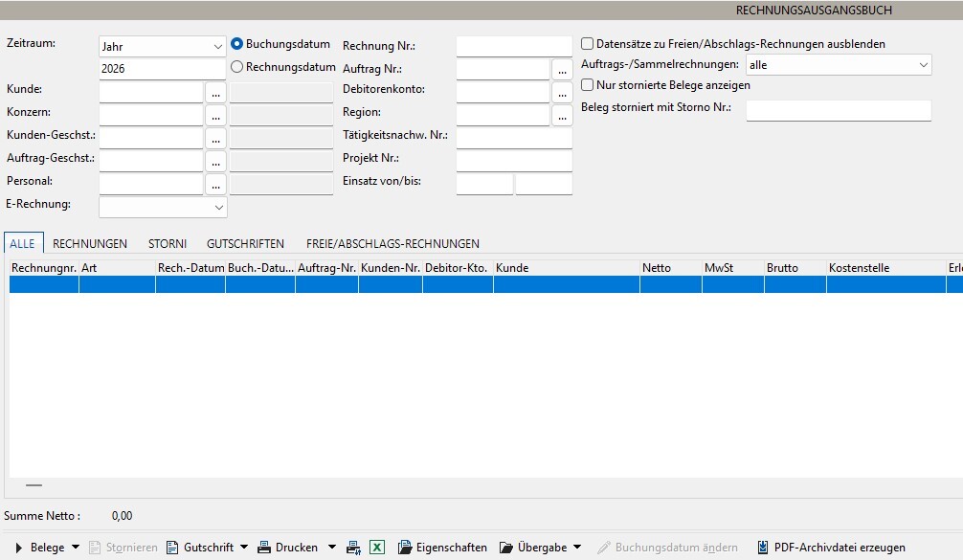This screenshot has height=560, width=963.
Task: Select the Rechnungsdatum radio button
Action: tap(236, 67)
